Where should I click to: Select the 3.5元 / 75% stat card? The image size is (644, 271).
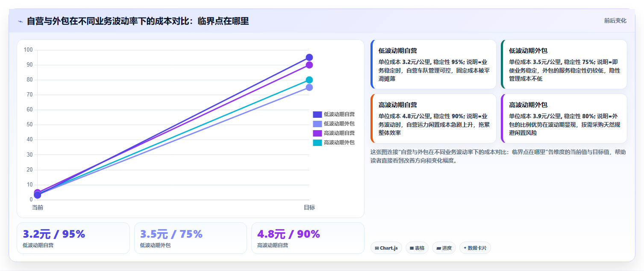pos(191,238)
